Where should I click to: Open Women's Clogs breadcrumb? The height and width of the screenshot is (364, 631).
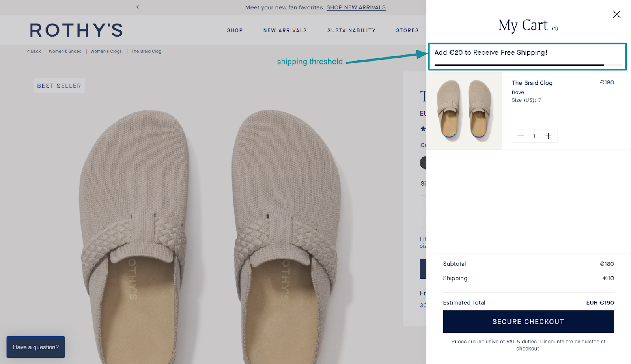click(x=106, y=51)
